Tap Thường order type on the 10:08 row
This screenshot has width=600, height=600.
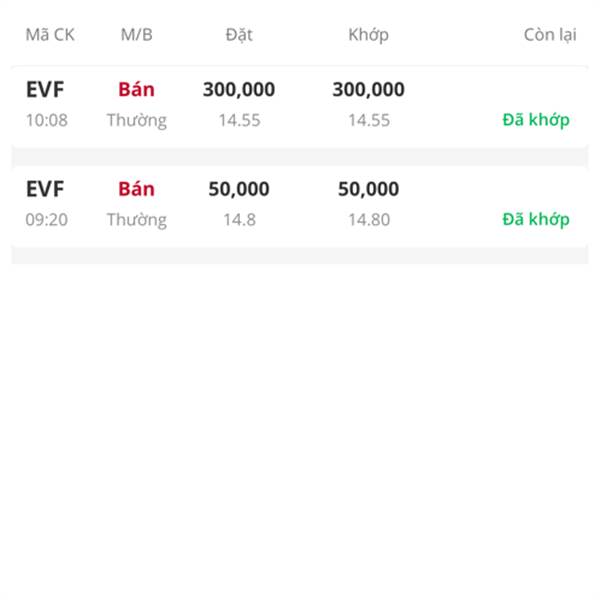point(137,121)
